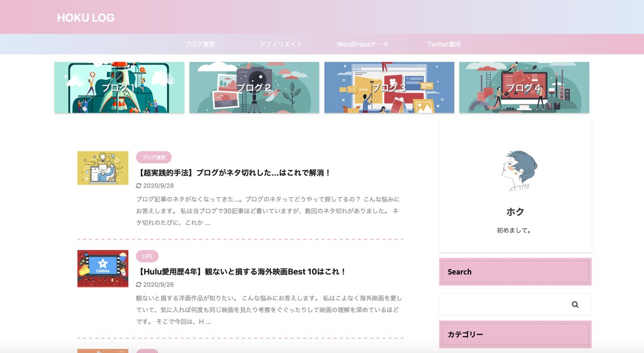Screen dimensions: 644x353
Task: Click the カテゴリー widget heading
Action: [x=515, y=335]
